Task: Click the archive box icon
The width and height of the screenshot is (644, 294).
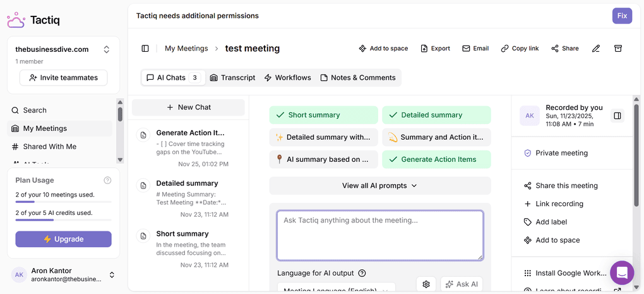Action: pyautogui.click(x=617, y=49)
